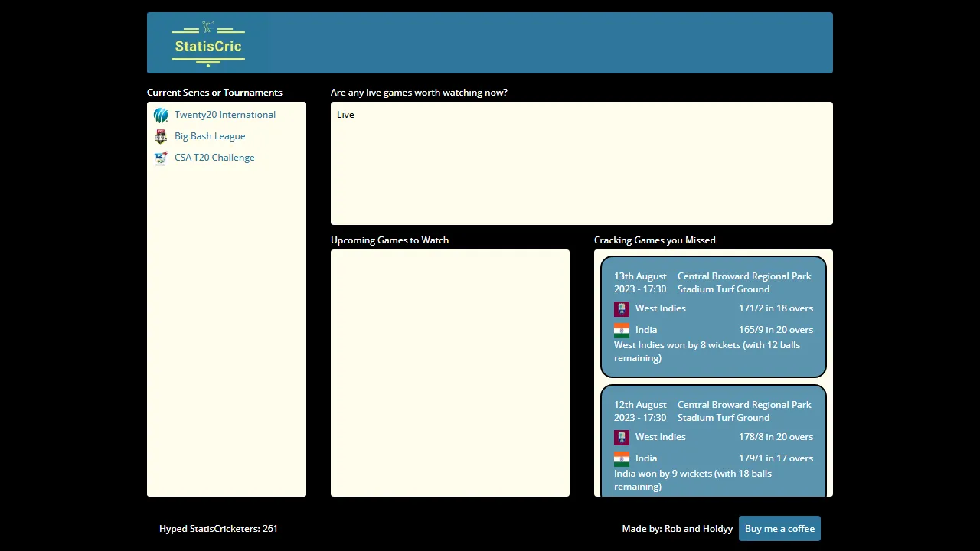This screenshot has width=980, height=551.
Task: Open the CSA T20 Challenge link
Action: (x=214, y=158)
